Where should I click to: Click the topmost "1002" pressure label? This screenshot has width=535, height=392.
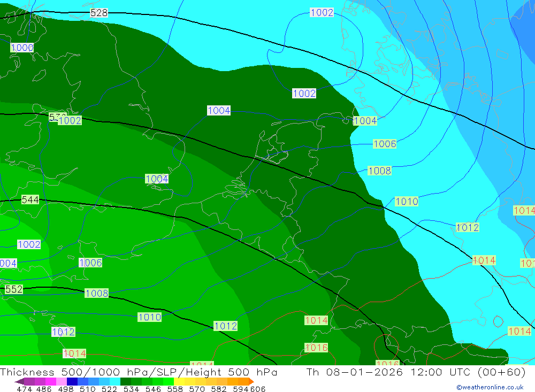(x=322, y=13)
